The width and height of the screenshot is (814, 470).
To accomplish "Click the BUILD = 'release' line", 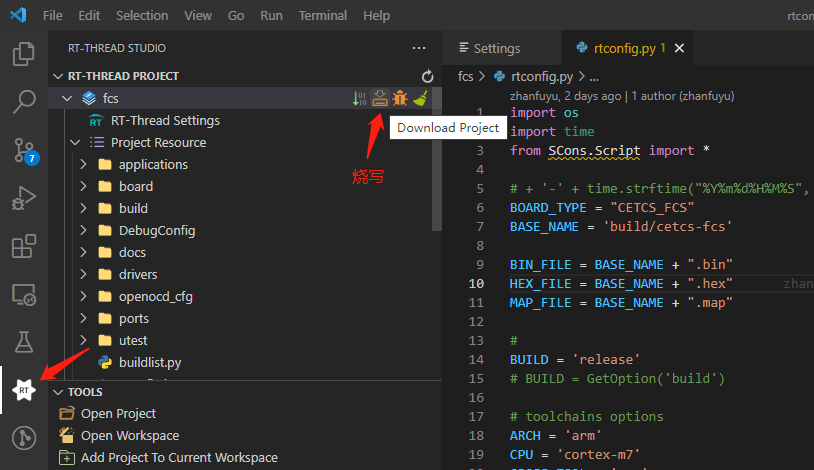I will (x=575, y=359).
